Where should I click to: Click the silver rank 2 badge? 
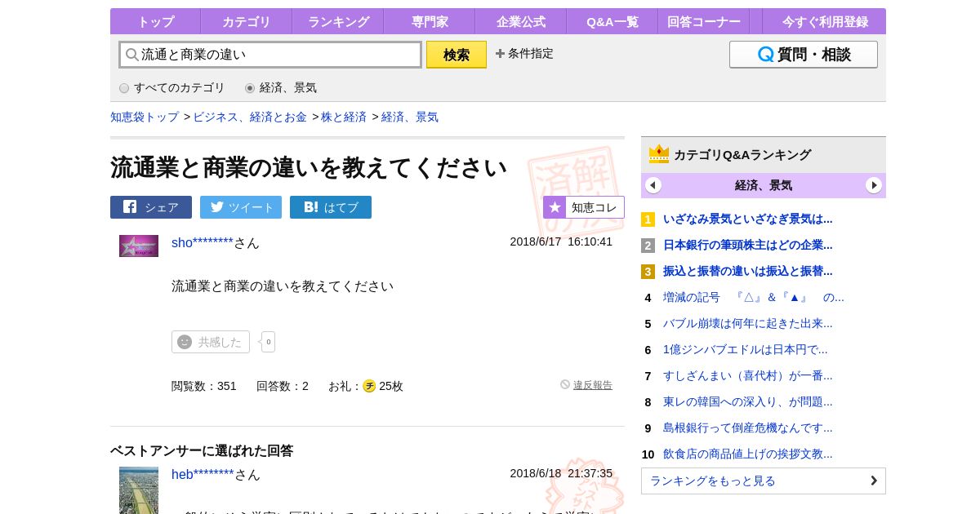click(x=648, y=246)
